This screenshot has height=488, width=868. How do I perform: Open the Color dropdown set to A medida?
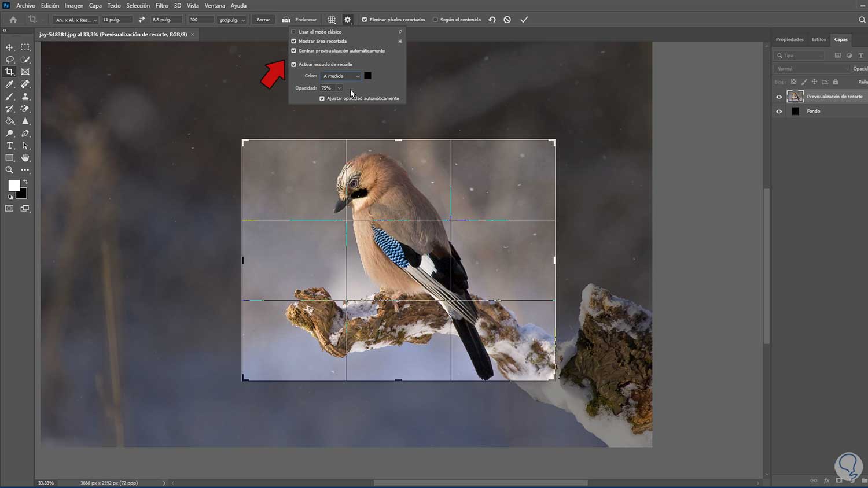(x=341, y=76)
